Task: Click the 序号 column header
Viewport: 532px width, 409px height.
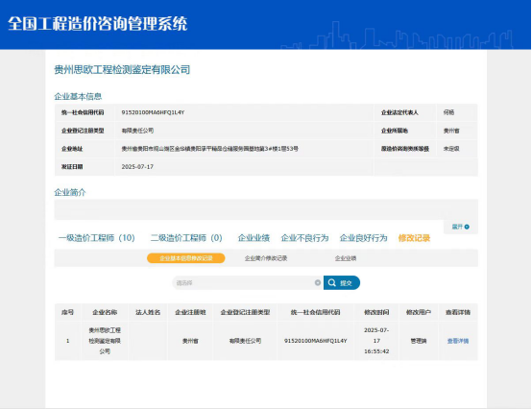Action: tap(67, 312)
